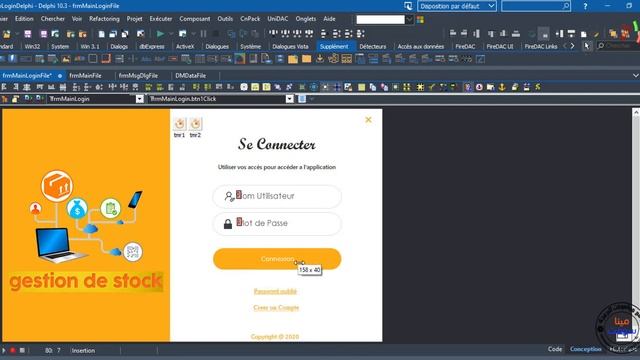Click the magnifier in the title bar search box
This screenshot has height=360, width=640.
pyautogui.click(x=565, y=6)
